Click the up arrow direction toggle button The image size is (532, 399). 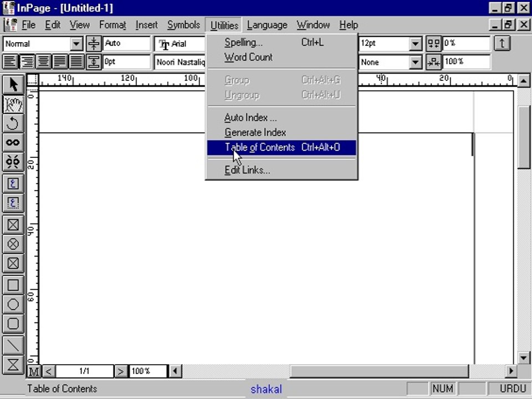(x=502, y=43)
